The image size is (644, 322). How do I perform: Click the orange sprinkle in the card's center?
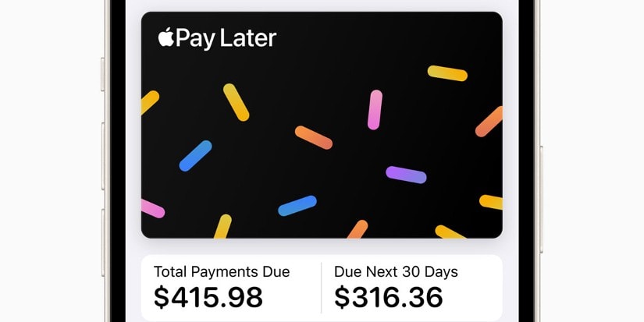[314, 137]
